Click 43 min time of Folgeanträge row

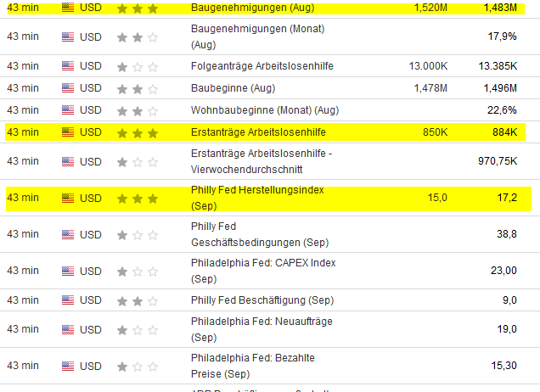(x=23, y=66)
